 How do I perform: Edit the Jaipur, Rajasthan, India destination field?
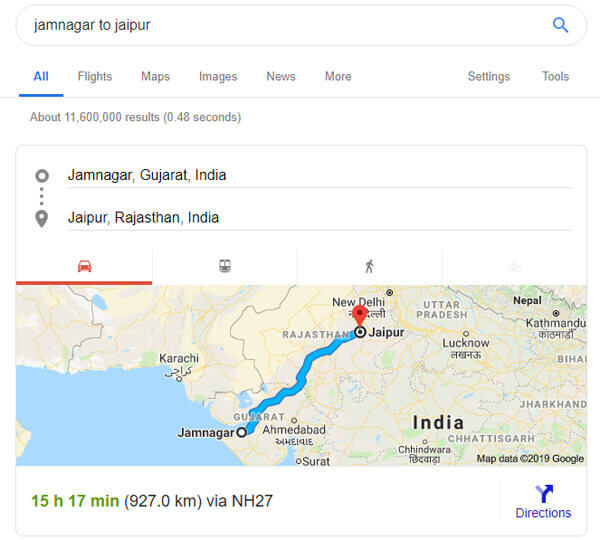point(320,218)
